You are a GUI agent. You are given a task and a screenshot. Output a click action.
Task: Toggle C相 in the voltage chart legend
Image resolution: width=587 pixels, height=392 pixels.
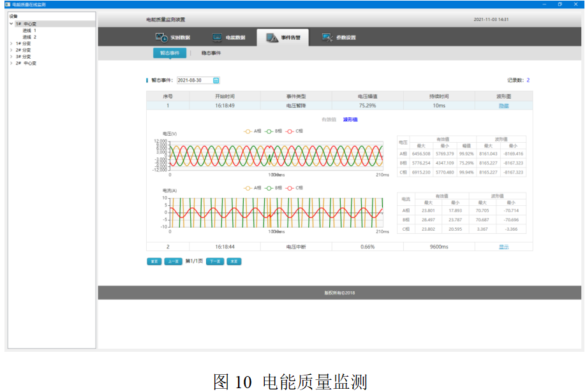click(294, 131)
